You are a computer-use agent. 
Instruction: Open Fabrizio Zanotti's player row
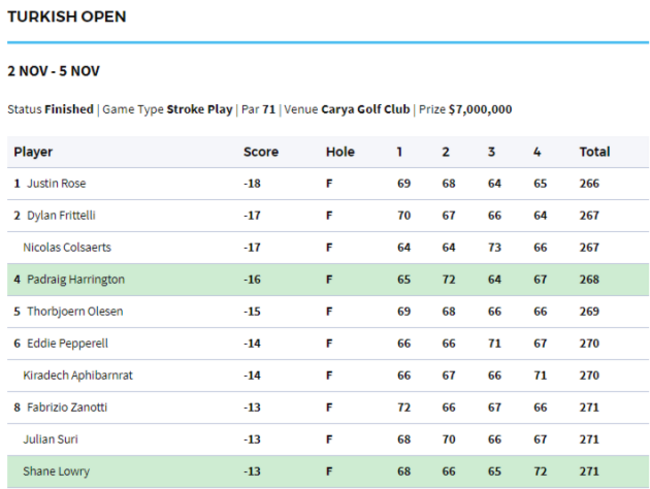[x=67, y=408]
